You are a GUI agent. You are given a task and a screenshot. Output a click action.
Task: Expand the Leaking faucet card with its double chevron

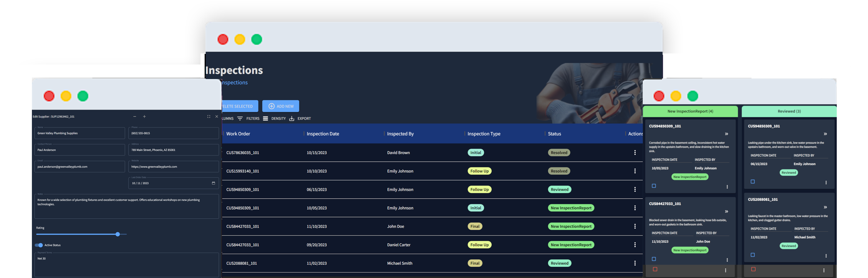(825, 207)
